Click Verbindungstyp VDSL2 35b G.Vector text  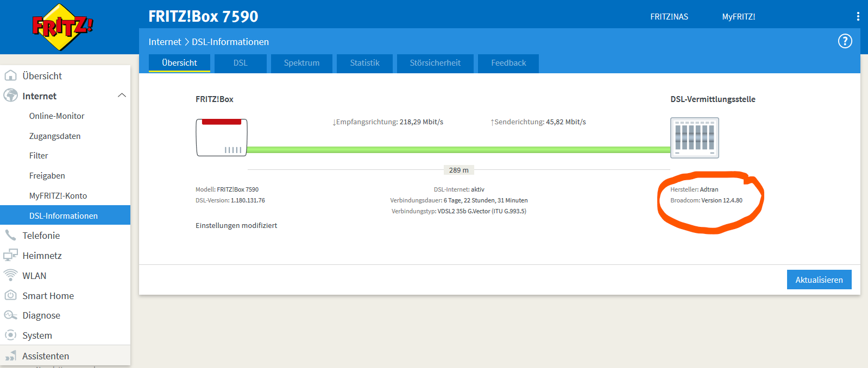pos(459,211)
